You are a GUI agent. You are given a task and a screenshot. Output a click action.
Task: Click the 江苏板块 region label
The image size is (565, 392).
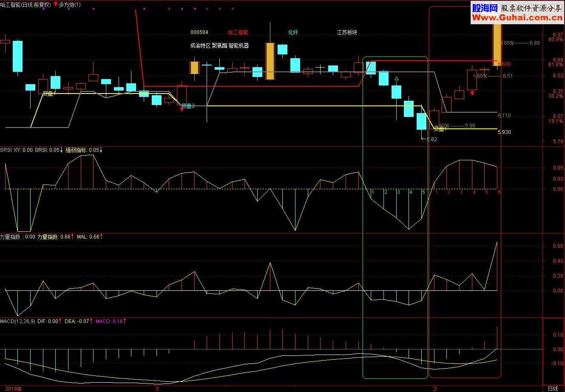coord(347,32)
